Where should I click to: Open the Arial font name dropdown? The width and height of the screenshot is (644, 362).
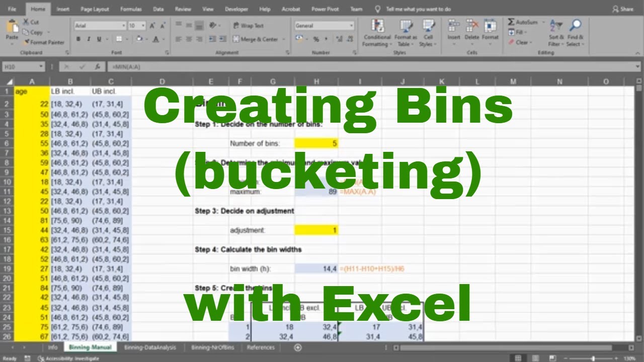[x=123, y=26]
